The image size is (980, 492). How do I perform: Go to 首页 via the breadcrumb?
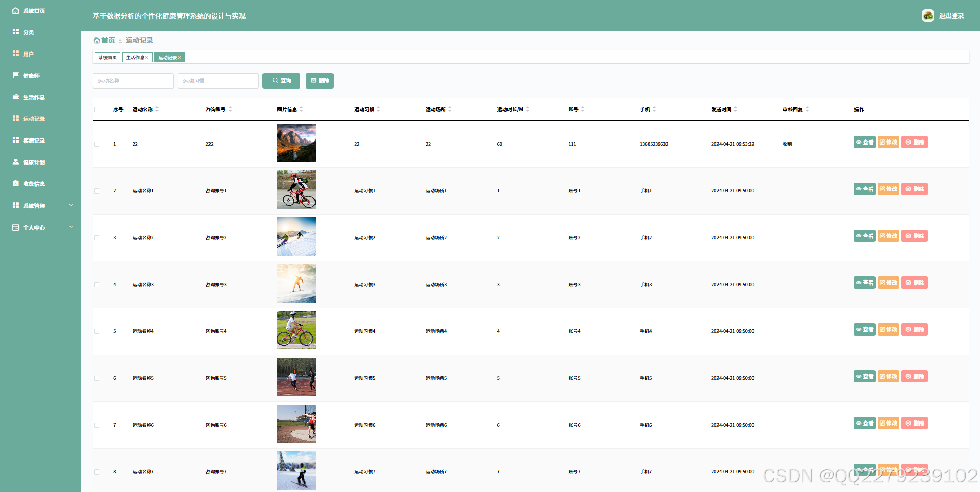coord(104,40)
